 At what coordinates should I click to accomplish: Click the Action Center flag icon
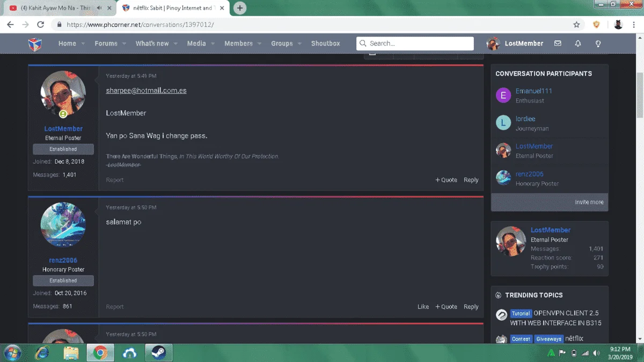562,353
